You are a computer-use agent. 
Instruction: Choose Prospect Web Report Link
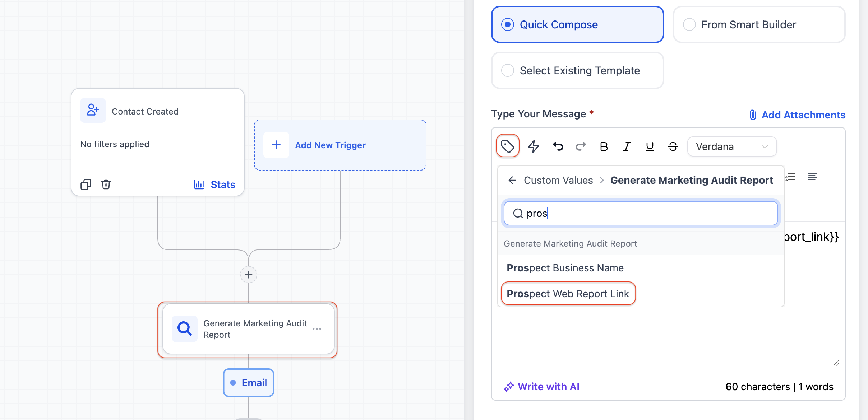[568, 294]
